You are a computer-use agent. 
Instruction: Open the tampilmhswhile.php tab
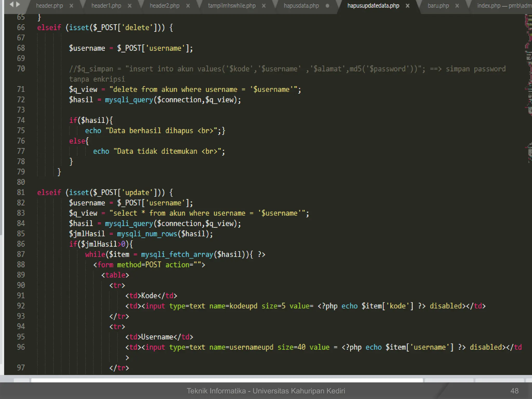[x=231, y=6]
